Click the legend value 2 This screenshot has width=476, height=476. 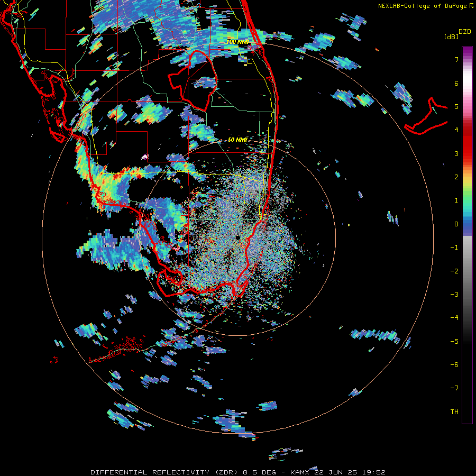pyautogui.click(x=456, y=177)
